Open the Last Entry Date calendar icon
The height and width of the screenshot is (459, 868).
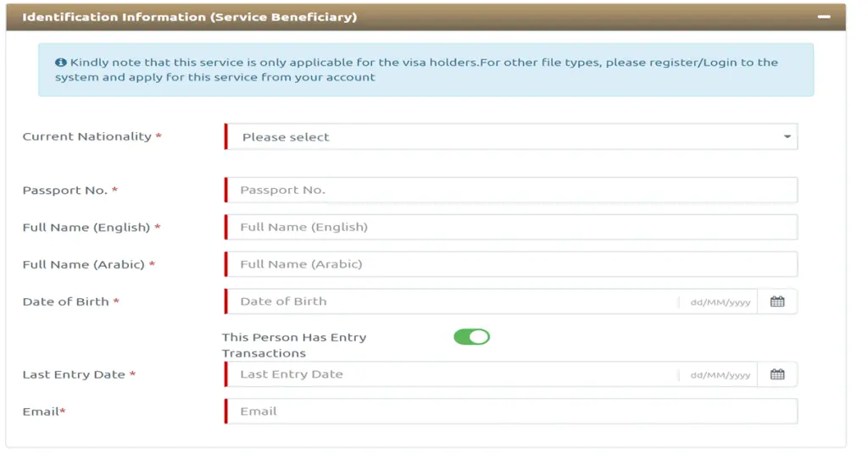coord(777,374)
